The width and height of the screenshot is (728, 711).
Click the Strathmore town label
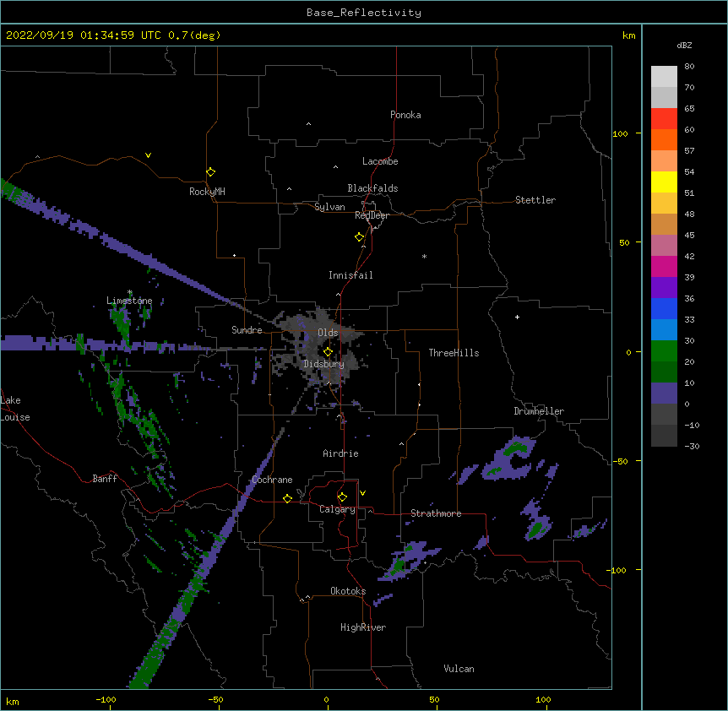click(x=436, y=513)
